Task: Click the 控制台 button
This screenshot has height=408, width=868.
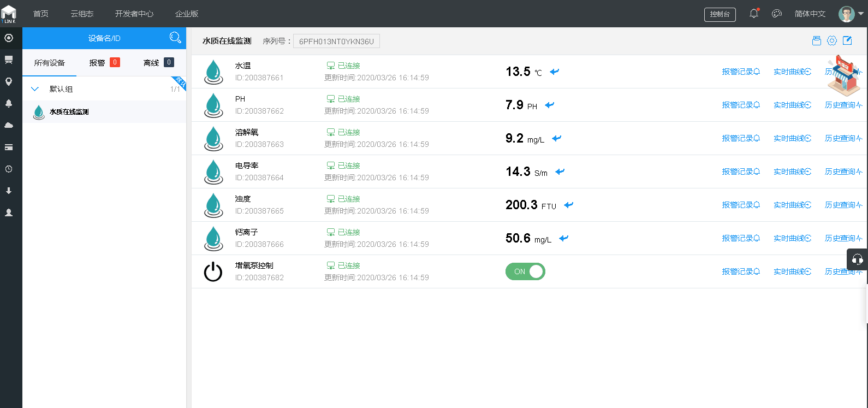Action: point(720,14)
